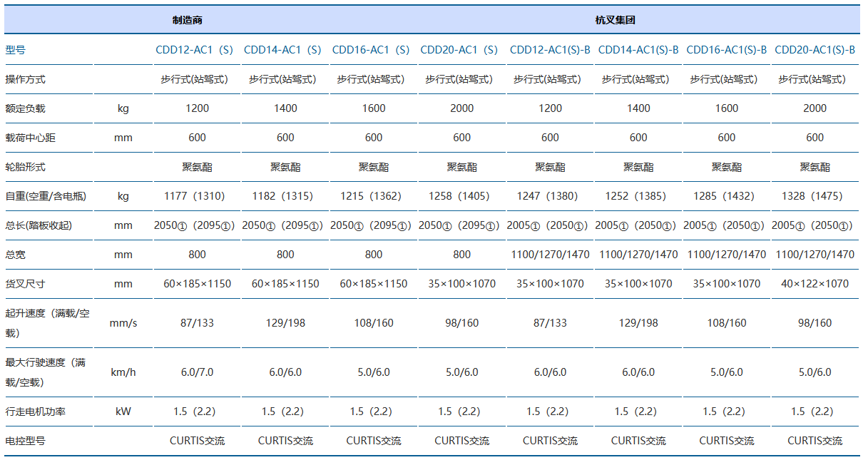Select the 轮胎形式 row label
Screen dimensions: 868x465
point(25,167)
